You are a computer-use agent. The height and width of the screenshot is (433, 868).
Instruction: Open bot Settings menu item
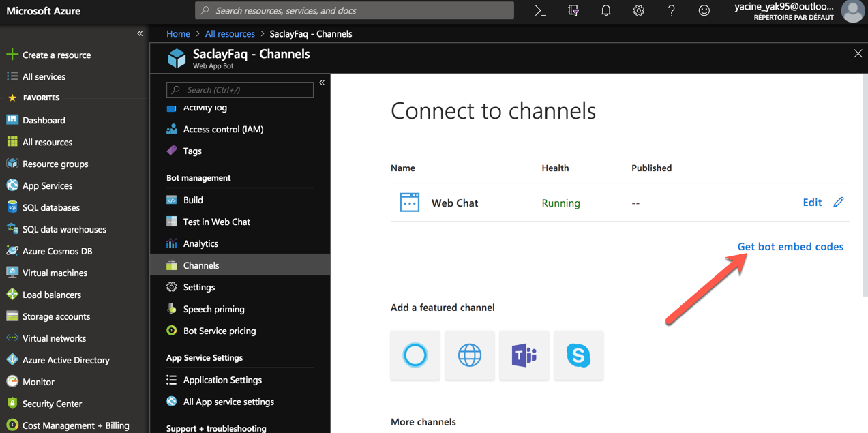[191, 287]
